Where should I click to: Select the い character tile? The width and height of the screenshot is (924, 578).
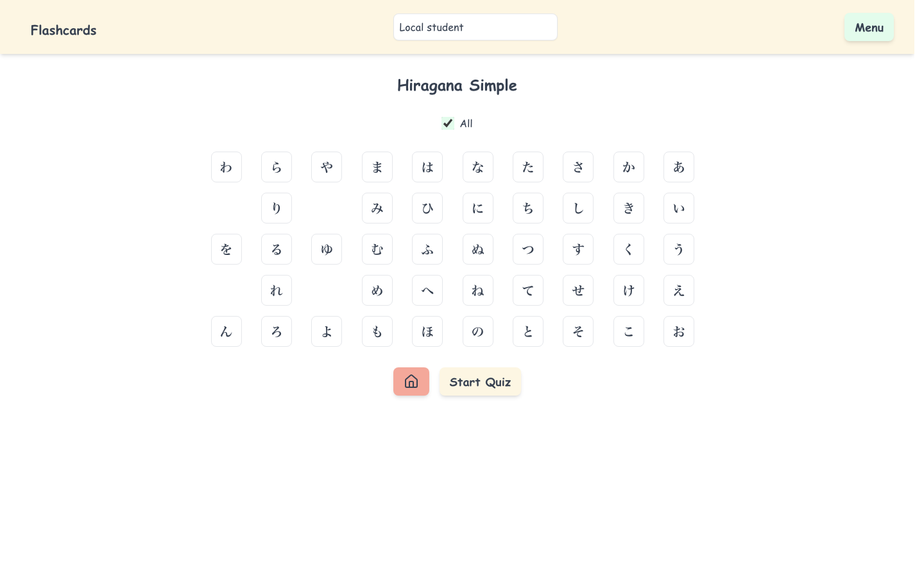[x=679, y=208]
